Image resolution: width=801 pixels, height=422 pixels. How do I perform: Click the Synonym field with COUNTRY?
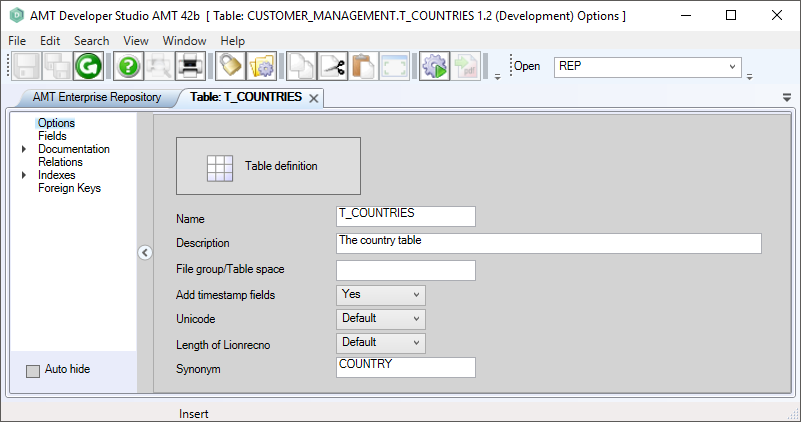[406, 367]
